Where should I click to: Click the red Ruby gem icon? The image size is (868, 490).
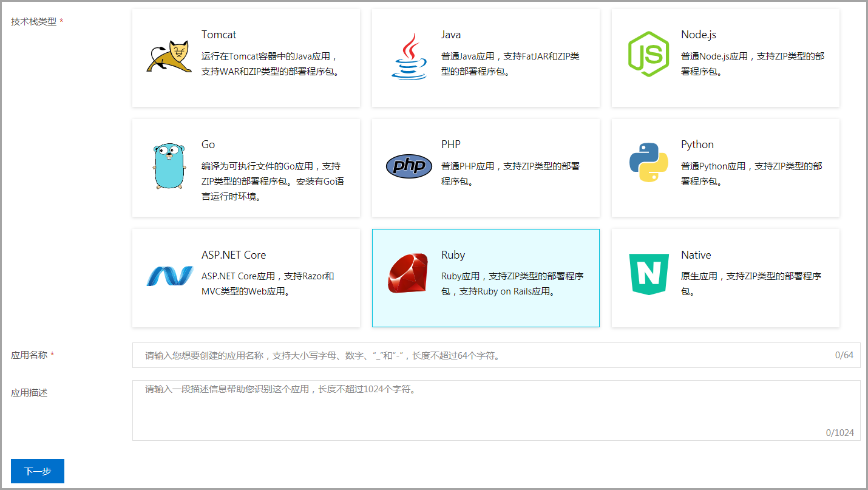point(409,274)
